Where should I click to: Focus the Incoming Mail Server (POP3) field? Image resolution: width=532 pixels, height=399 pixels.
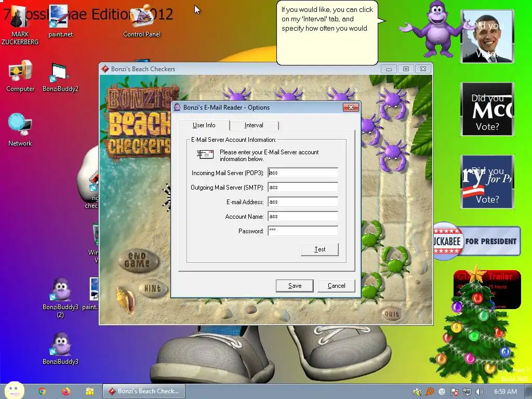303,172
